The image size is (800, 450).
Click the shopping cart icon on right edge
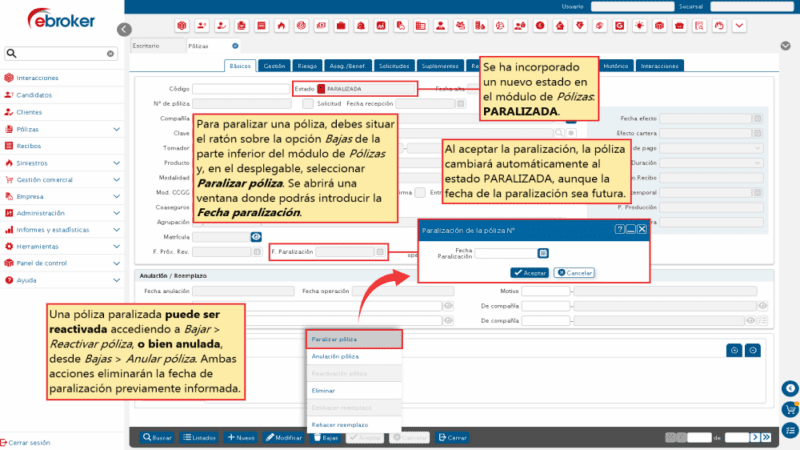click(x=789, y=409)
